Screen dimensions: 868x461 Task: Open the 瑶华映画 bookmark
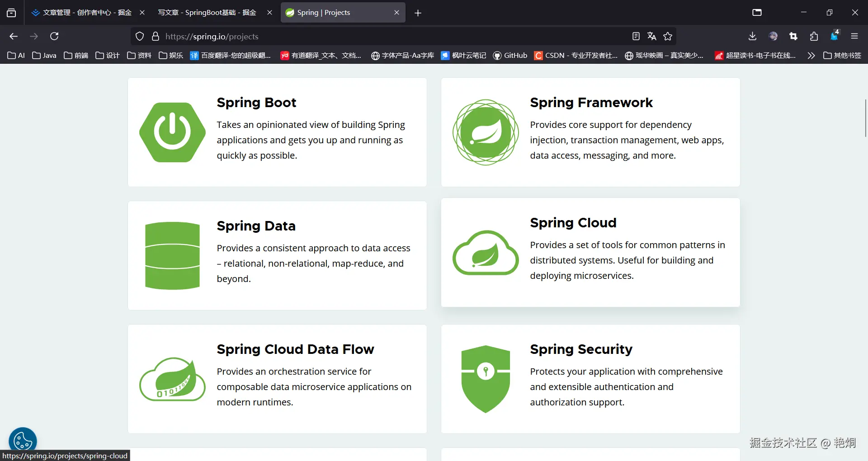pos(664,55)
